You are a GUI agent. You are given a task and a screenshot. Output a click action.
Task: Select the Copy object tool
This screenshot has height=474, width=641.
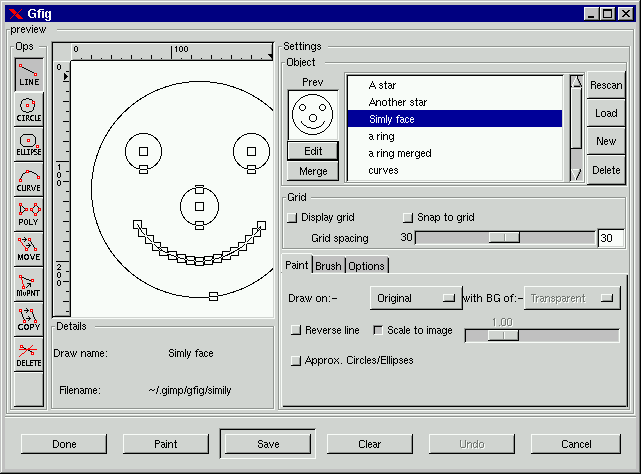[x=29, y=320]
